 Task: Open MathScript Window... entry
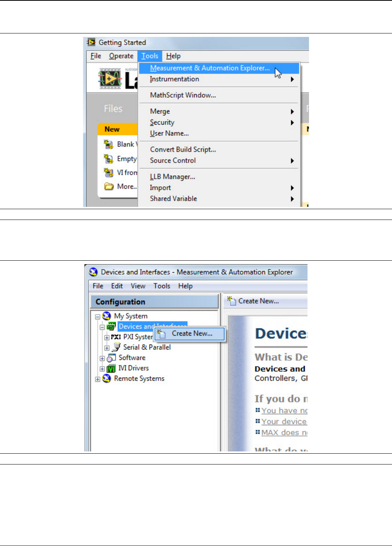point(219,95)
